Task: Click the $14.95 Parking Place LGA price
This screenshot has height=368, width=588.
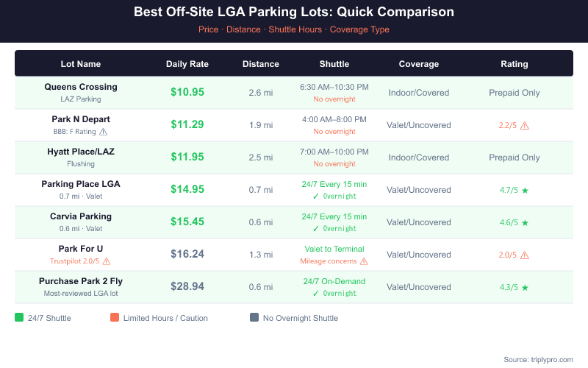Action: click(x=187, y=190)
